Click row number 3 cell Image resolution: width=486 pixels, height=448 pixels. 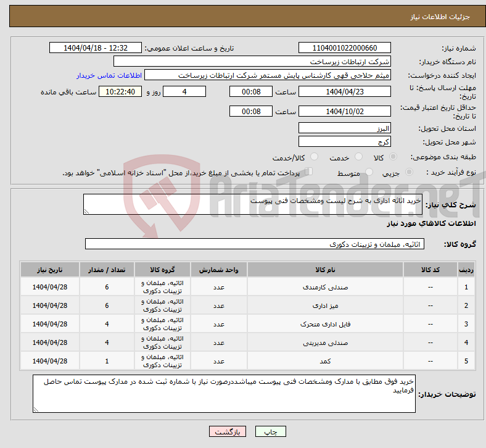466,324
